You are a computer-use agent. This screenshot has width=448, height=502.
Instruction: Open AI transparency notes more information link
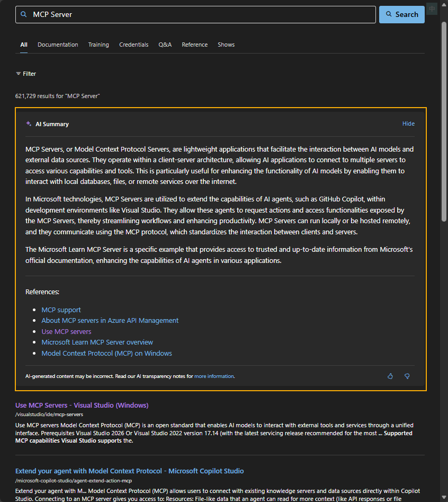[x=214, y=376]
